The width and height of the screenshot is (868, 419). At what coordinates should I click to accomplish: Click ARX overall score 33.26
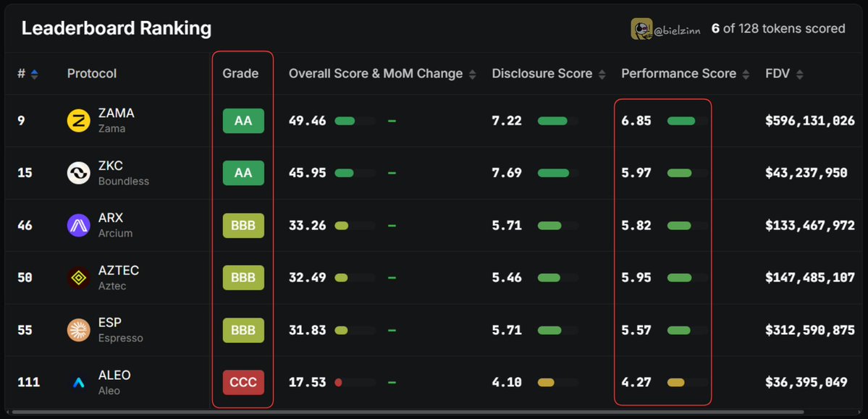307,225
